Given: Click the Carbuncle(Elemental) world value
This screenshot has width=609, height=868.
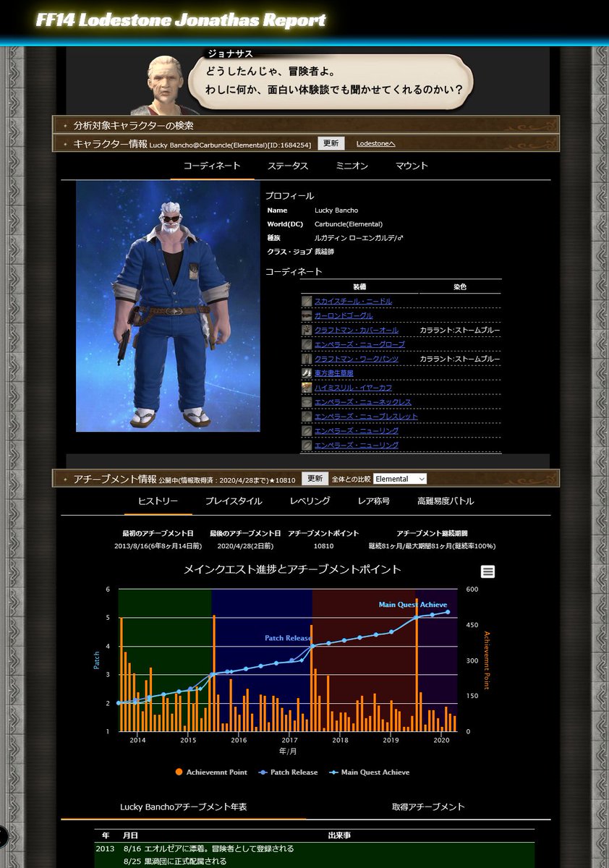Looking at the screenshot, I should [349, 224].
